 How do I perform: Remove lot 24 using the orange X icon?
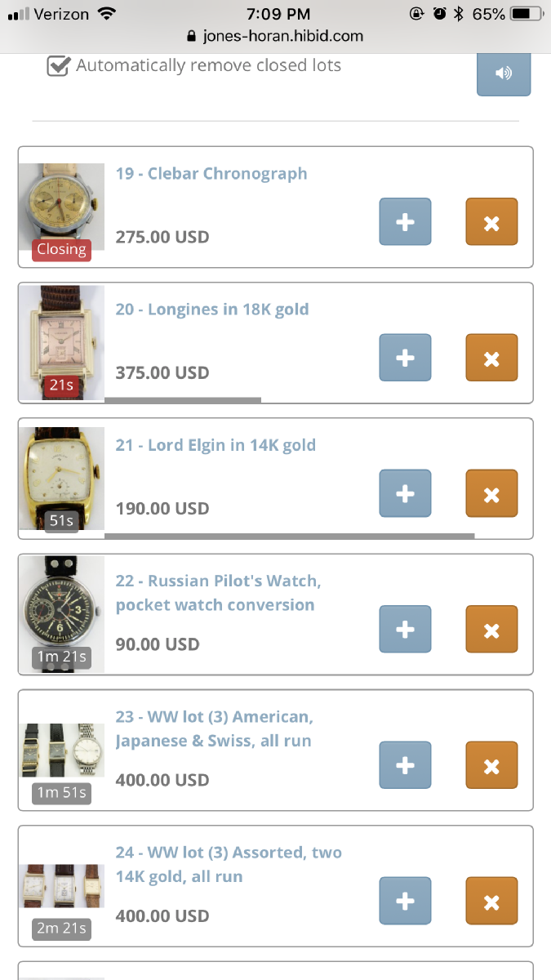(x=491, y=901)
